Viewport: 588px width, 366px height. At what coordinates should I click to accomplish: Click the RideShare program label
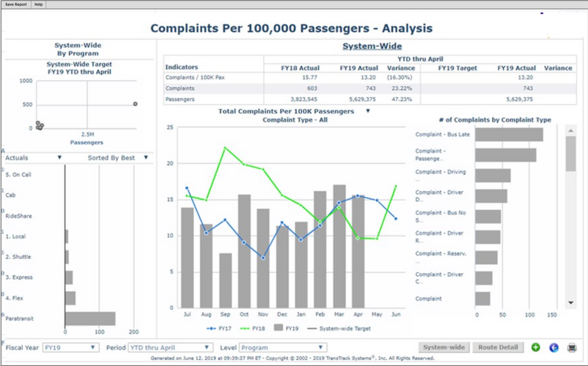[19, 216]
